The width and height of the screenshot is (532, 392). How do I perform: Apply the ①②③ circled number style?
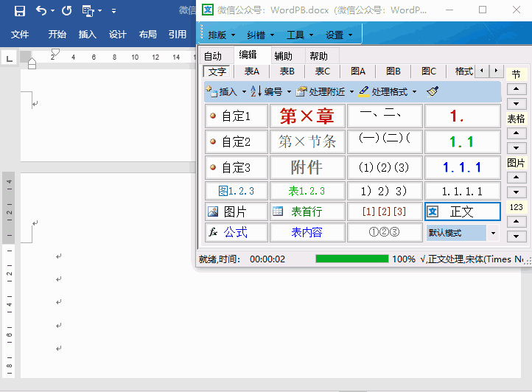385,232
